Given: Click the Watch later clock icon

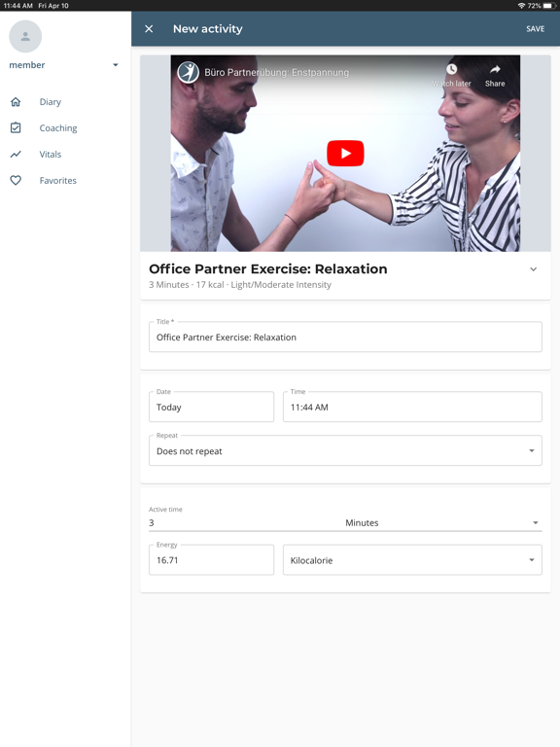Looking at the screenshot, I should tap(451, 70).
